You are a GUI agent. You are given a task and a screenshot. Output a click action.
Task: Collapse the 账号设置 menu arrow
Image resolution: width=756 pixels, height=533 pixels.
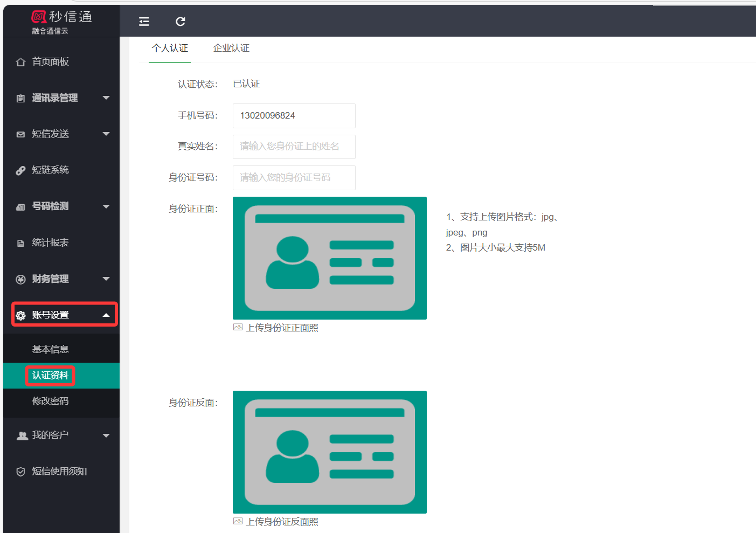click(x=106, y=315)
